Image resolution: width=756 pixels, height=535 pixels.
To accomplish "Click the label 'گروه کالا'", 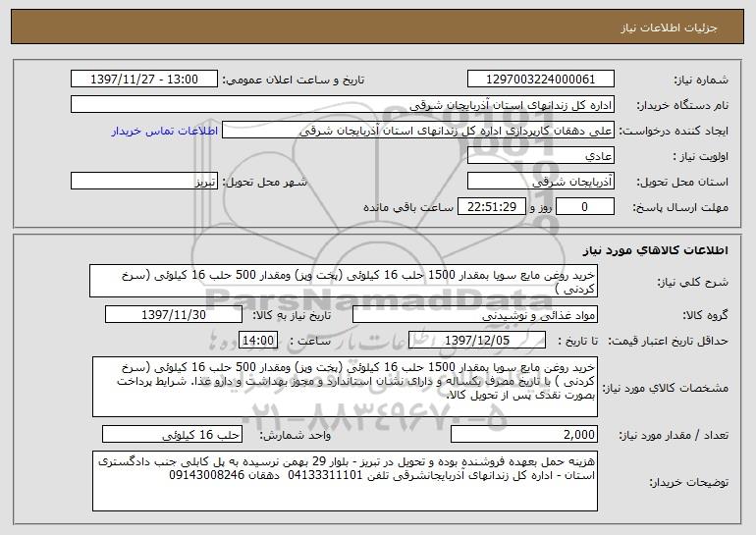I will coord(705,315).
